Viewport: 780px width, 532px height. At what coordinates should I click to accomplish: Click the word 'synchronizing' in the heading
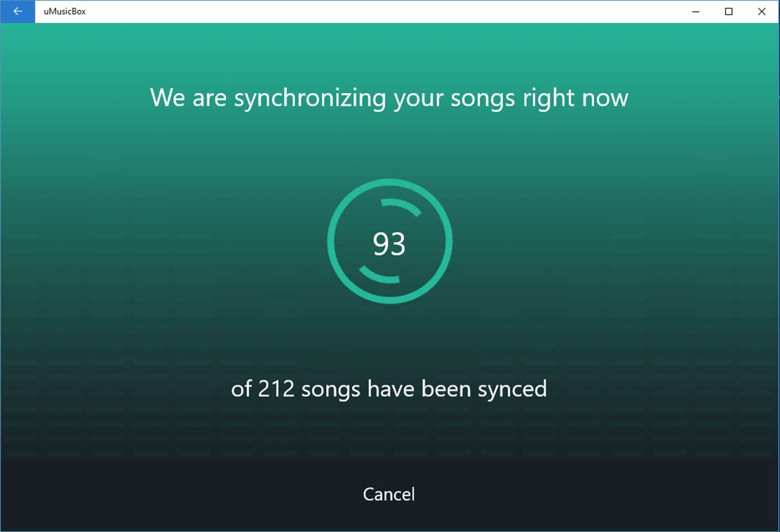310,99
